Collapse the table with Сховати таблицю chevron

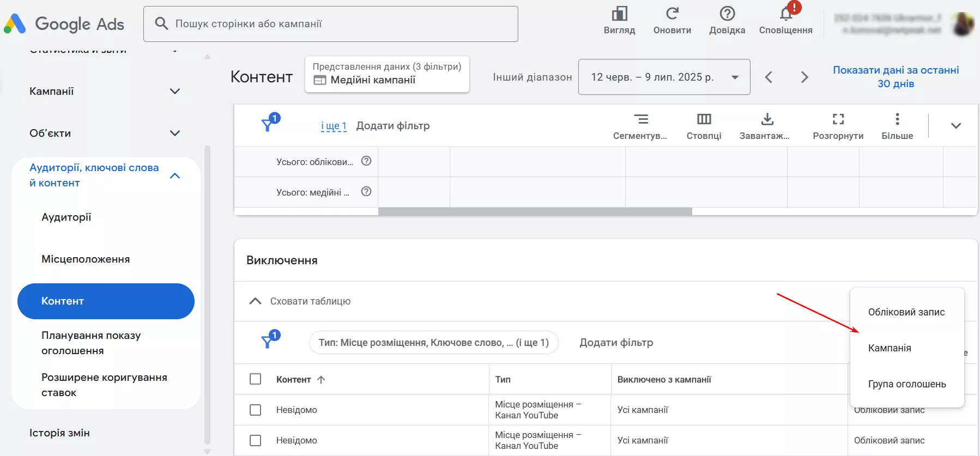[255, 301]
